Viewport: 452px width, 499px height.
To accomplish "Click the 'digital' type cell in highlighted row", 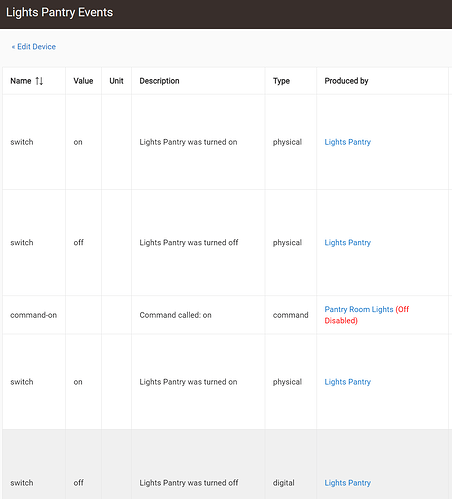I will point(284,483).
